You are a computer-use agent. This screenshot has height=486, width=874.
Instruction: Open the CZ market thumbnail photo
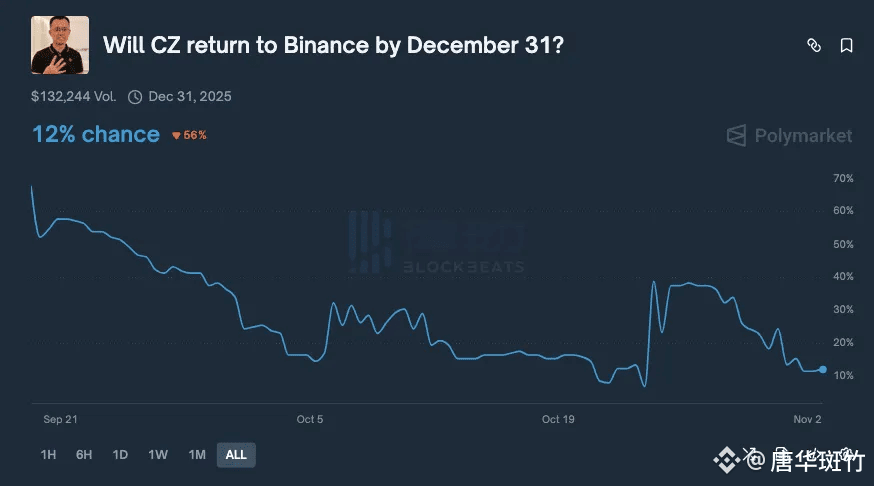tap(60, 45)
